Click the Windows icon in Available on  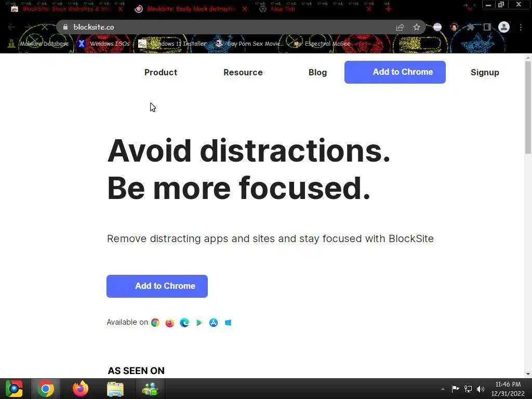tap(228, 323)
